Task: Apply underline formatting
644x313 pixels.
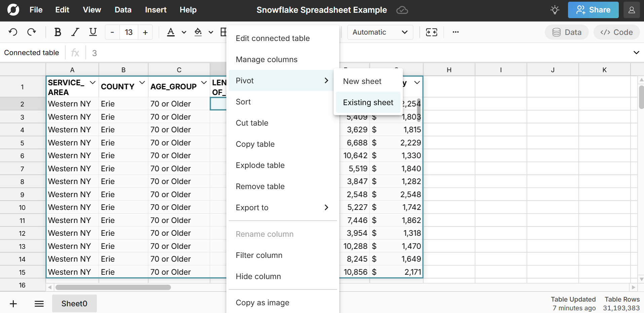Action: [92, 32]
